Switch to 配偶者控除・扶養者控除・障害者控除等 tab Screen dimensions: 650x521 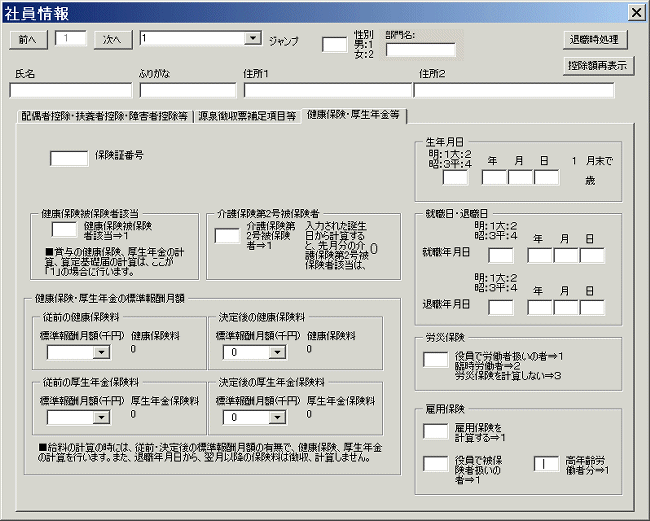[x=105, y=116]
